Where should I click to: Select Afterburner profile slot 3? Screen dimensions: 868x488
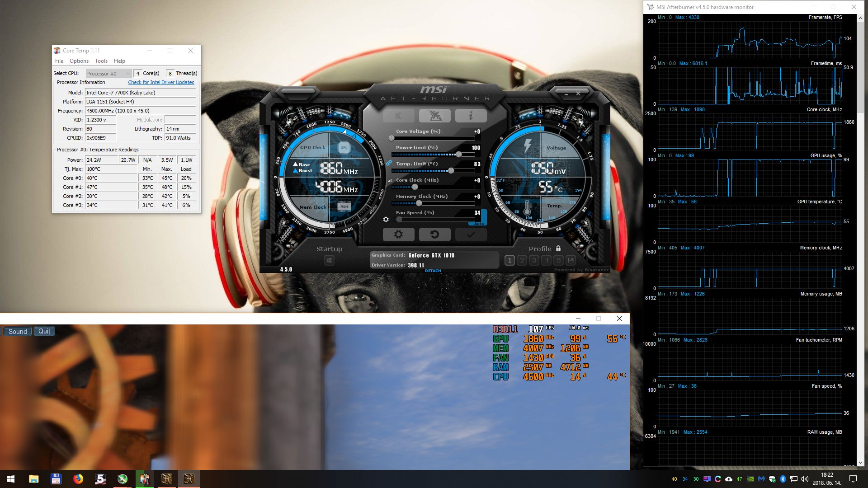[534, 260]
